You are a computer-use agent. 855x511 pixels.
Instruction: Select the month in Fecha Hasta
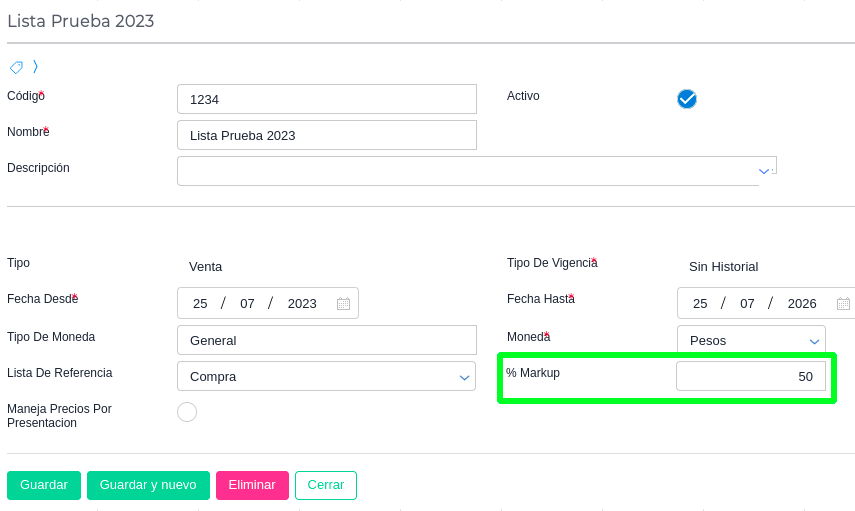[x=747, y=304]
